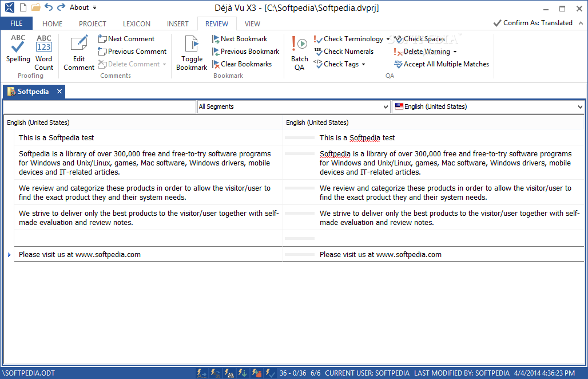
Task: Open the FILE menu
Action: (16, 23)
